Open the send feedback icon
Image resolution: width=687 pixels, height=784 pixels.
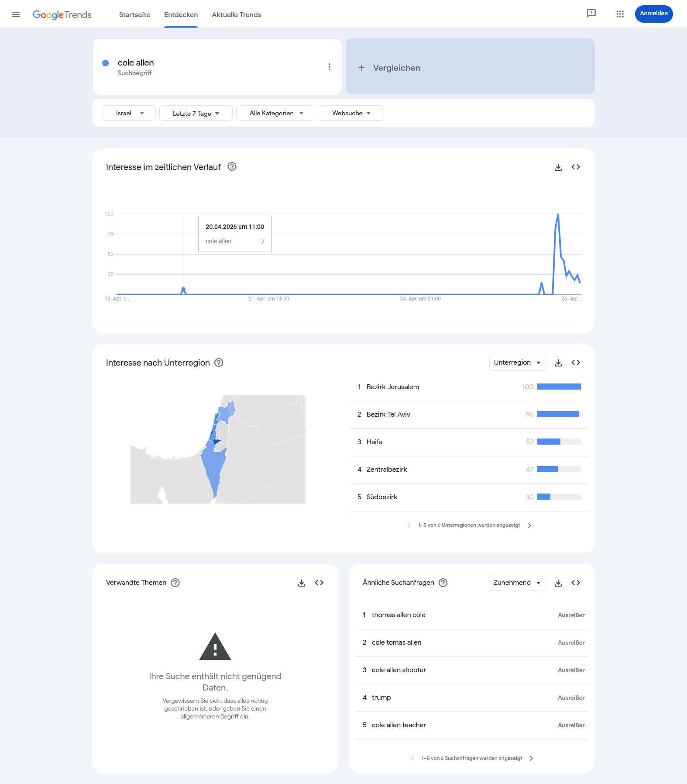click(591, 14)
